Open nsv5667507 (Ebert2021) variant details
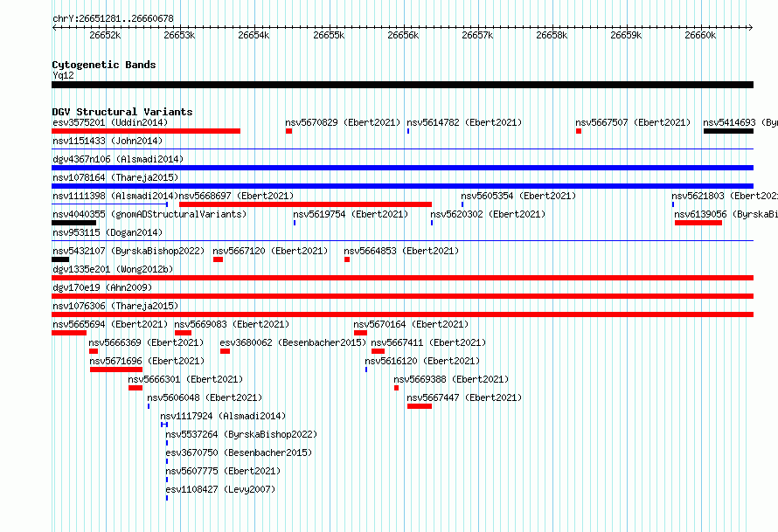The width and height of the screenshot is (778, 532). [633, 122]
